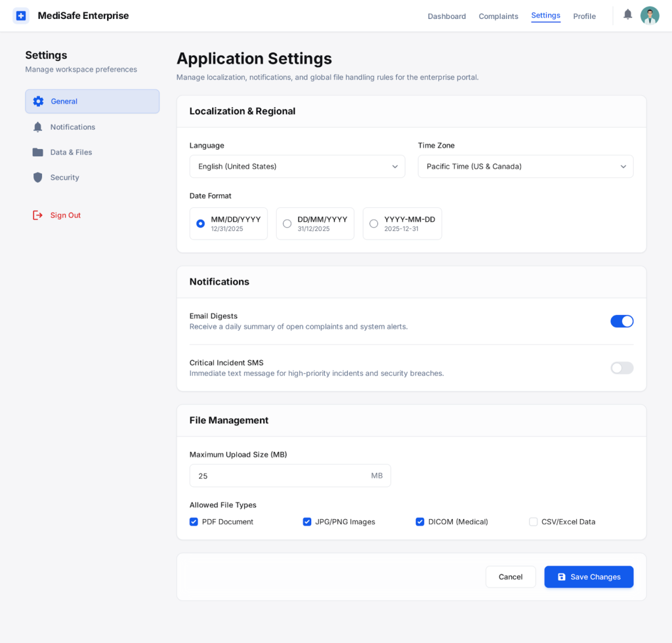Click the MediSafe plus logo icon
The height and width of the screenshot is (643, 672).
21,16
